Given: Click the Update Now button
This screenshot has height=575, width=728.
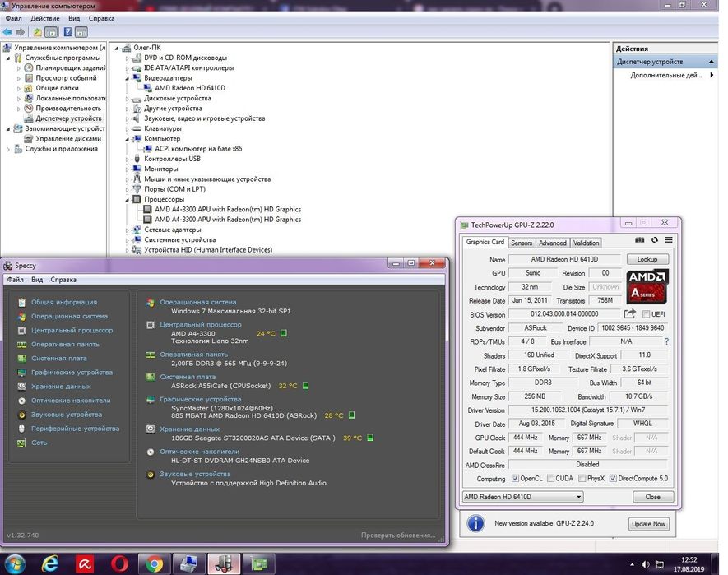Looking at the screenshot, I should coord(648,524).
